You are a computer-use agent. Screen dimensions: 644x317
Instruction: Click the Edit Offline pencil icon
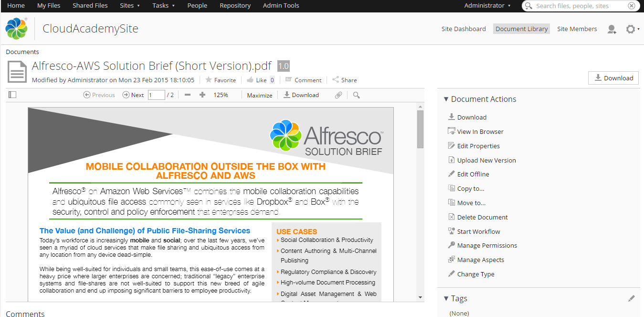(x=452, y=174)
